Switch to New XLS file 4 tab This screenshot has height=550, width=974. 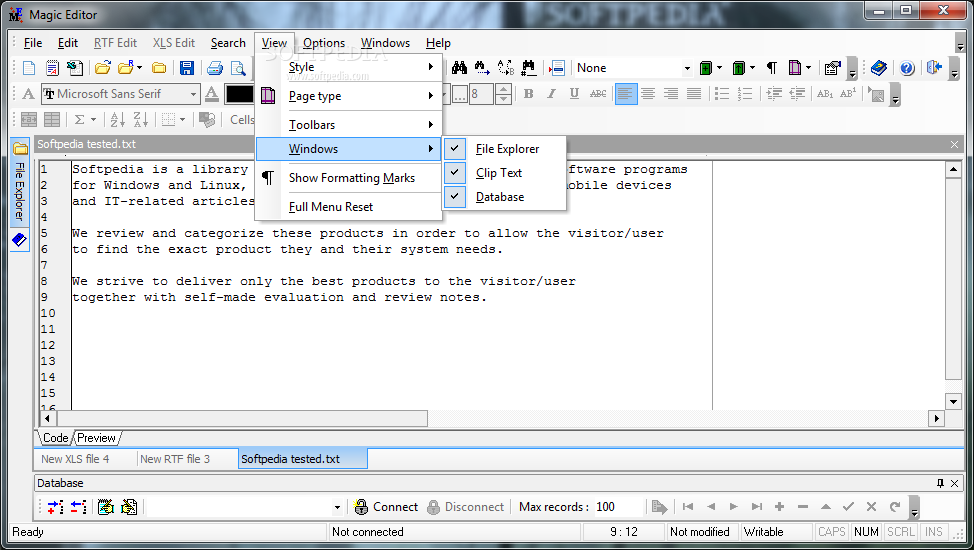(x=75, y=459)
